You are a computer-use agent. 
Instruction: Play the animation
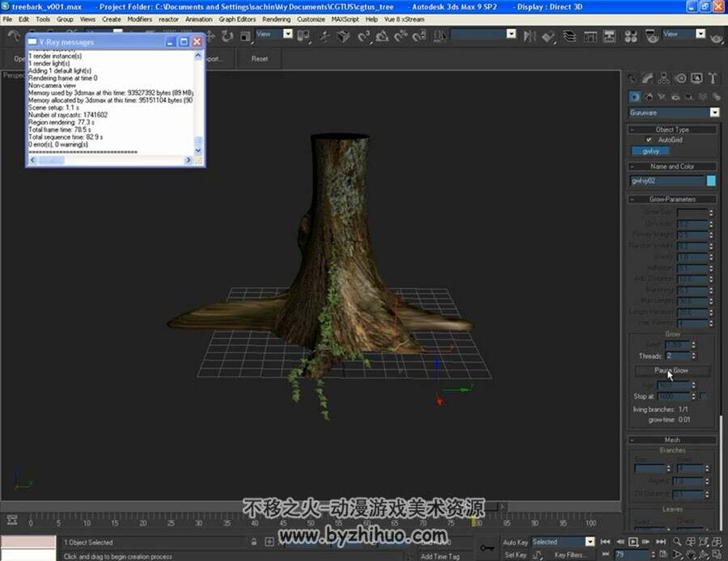point(633,542)
